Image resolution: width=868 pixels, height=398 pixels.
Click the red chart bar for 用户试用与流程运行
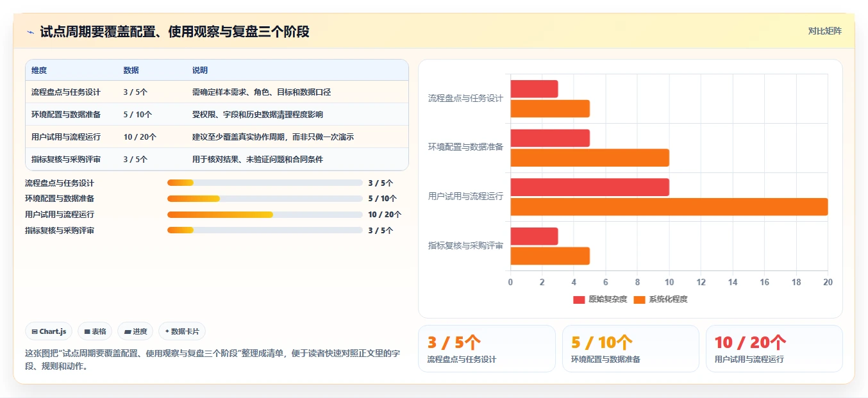(x=590, y=187)
